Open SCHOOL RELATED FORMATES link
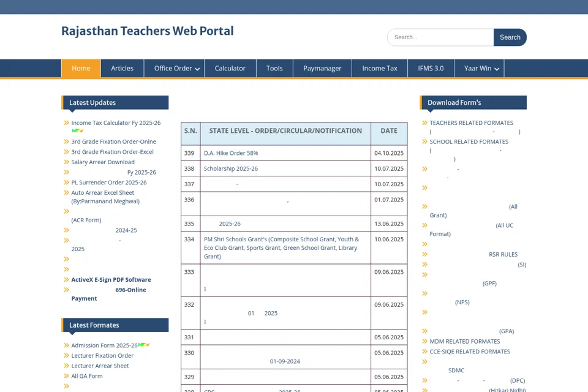Image resolution: width=588 pixels, height=392 pixels. point(469,141)
